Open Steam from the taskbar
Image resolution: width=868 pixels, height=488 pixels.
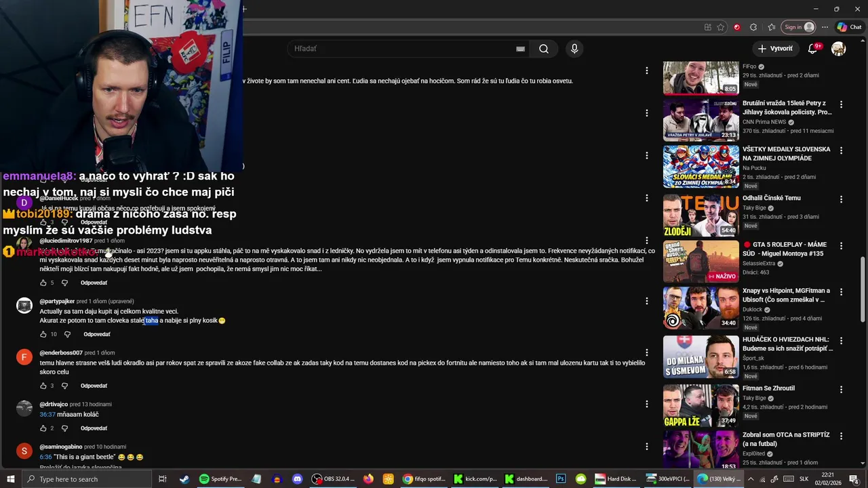184,479
